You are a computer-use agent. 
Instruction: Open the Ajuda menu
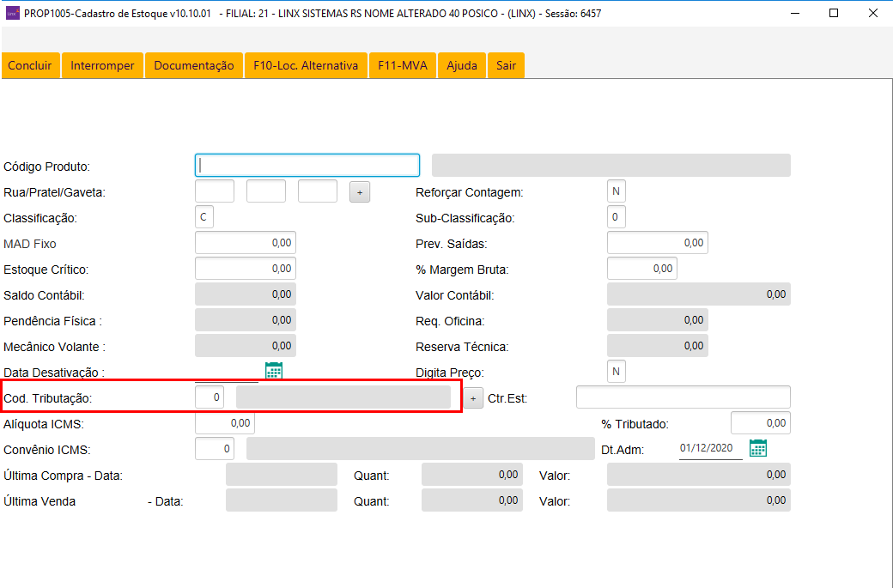(x=462, y=65)
